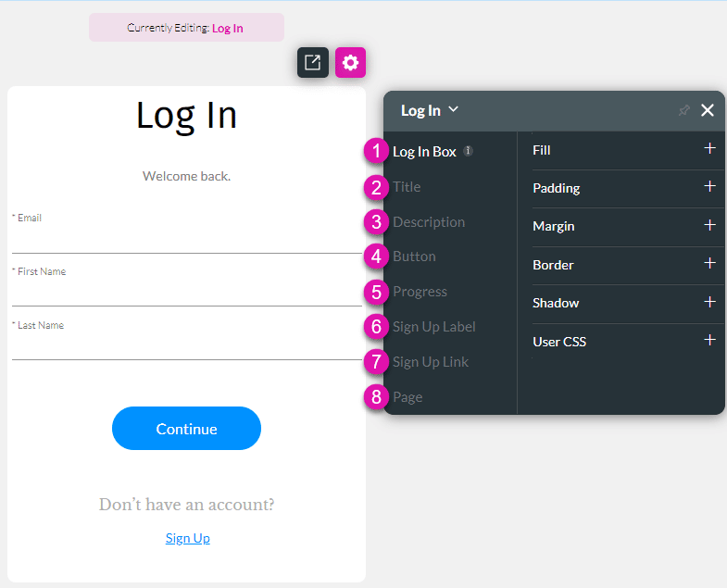The height and width of the screenshot is (588, 727).
Task: Expand the Margin section
Action: (709, 226)
